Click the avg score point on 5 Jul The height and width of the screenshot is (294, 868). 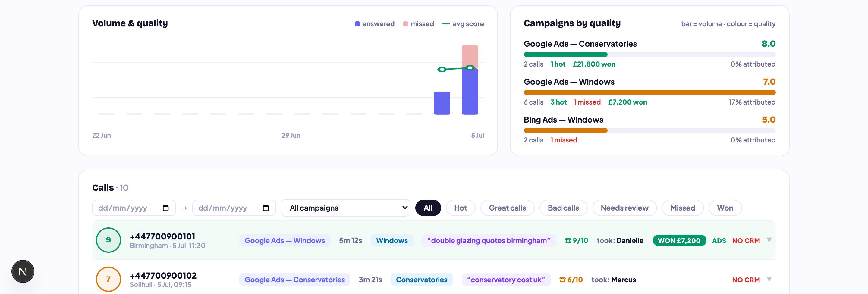tap(470, 68)
